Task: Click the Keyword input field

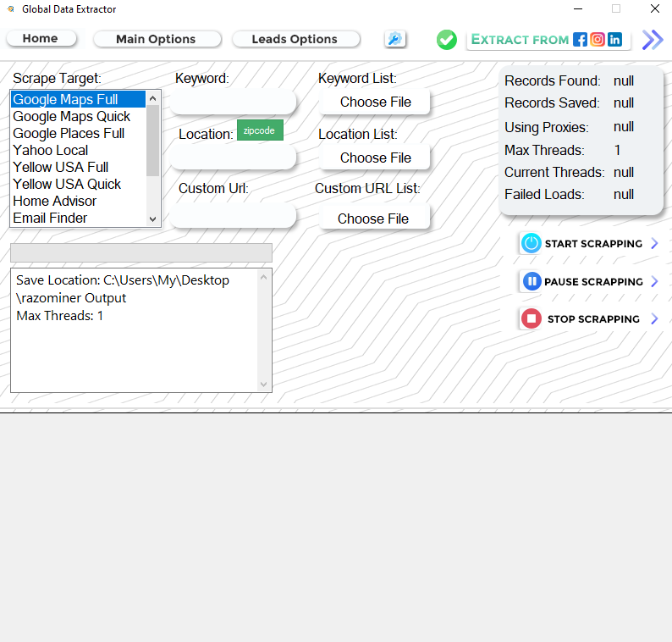Action: coord(233,102)
